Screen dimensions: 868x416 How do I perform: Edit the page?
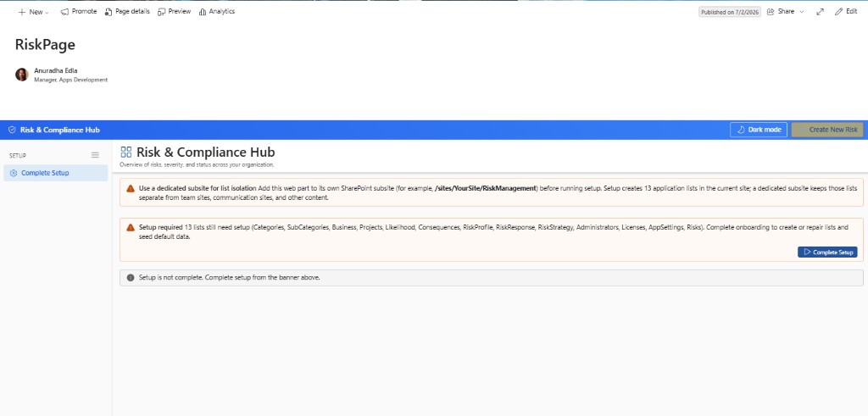pyautogui.click(x=846, y=12)
